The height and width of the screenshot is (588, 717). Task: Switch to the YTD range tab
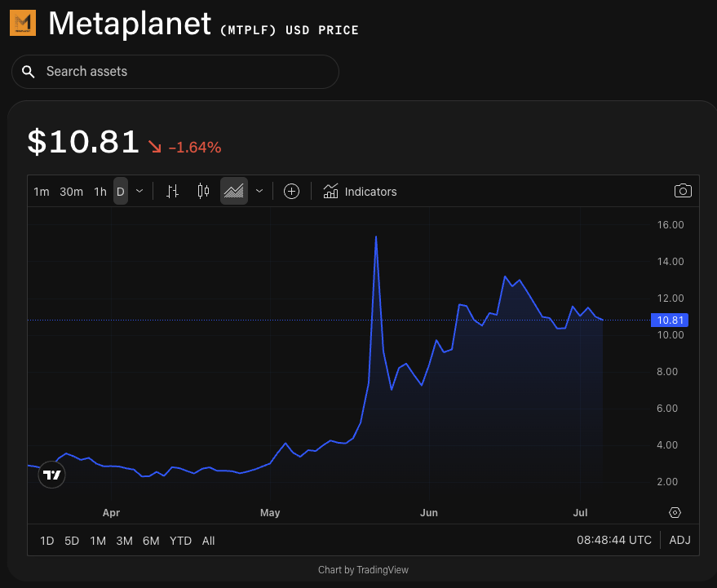pyautogui.click(x=180, y=540)
